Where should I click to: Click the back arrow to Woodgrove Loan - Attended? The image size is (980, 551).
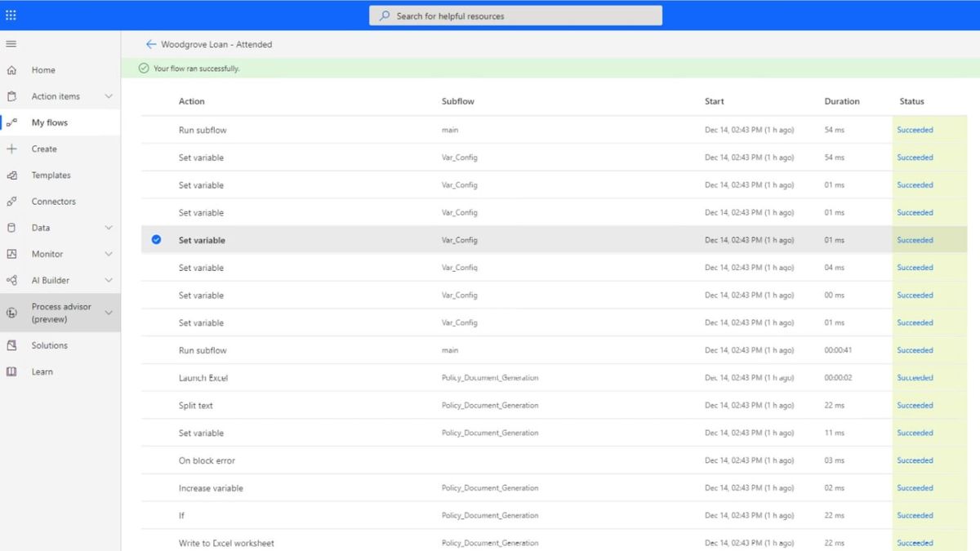151,44
